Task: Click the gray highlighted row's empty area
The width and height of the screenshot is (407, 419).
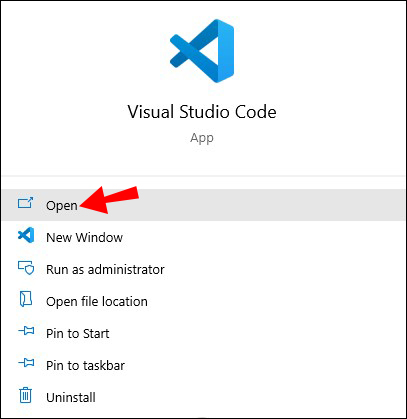Action: click(267, 205)
